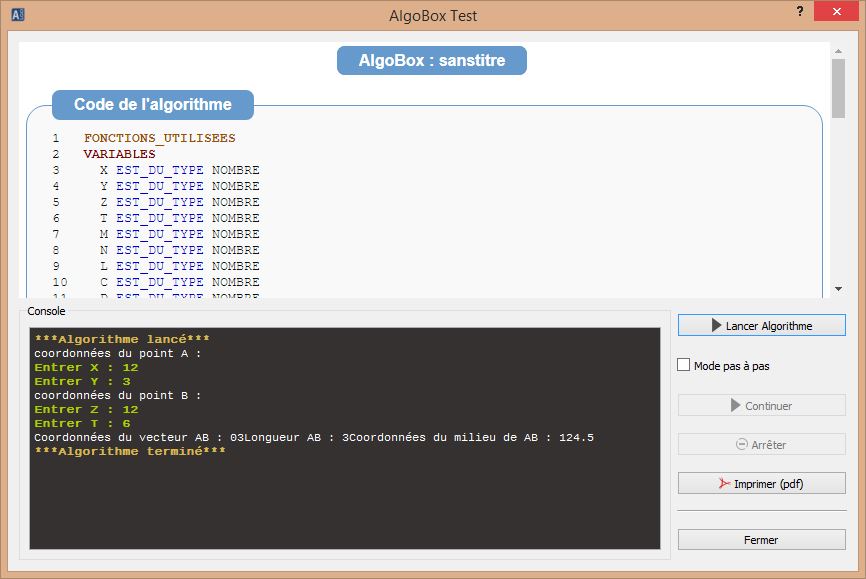The width and height of the screenshot is (866, 579).
Task: Enable the Mode pas à pas checkbox
Action: pyautogui.click(x=683, y=365)
